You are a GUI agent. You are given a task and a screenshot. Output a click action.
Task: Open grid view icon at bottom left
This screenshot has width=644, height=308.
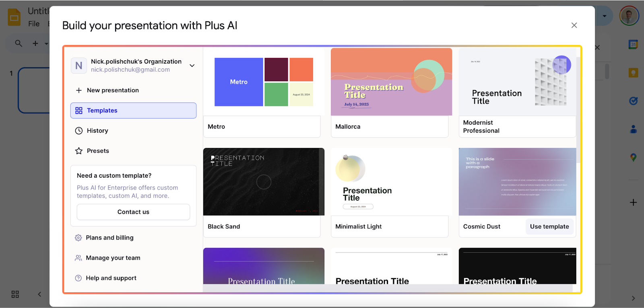point(15,294)
